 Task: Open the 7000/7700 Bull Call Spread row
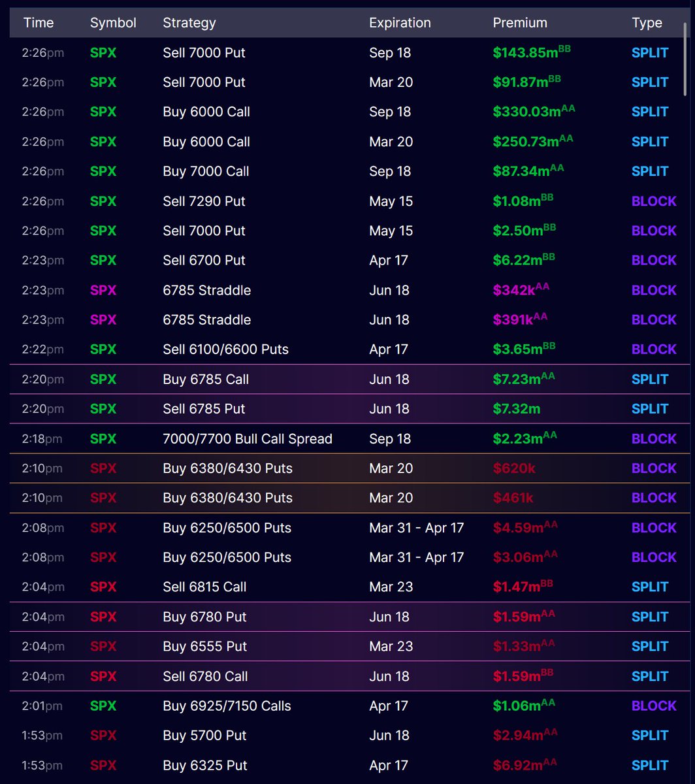[248, 438]
